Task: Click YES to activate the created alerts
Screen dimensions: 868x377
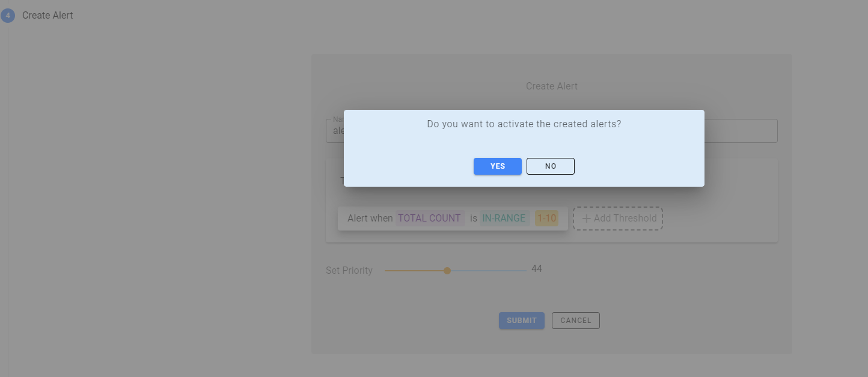Action: pos(497,166)
